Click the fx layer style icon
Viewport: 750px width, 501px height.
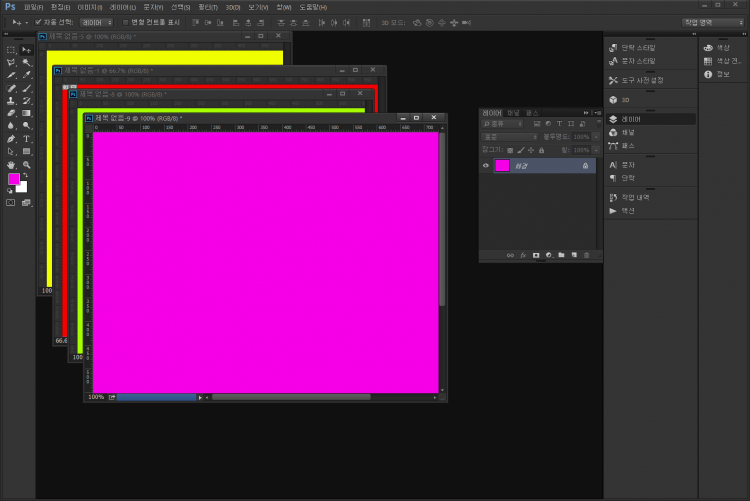523,255
